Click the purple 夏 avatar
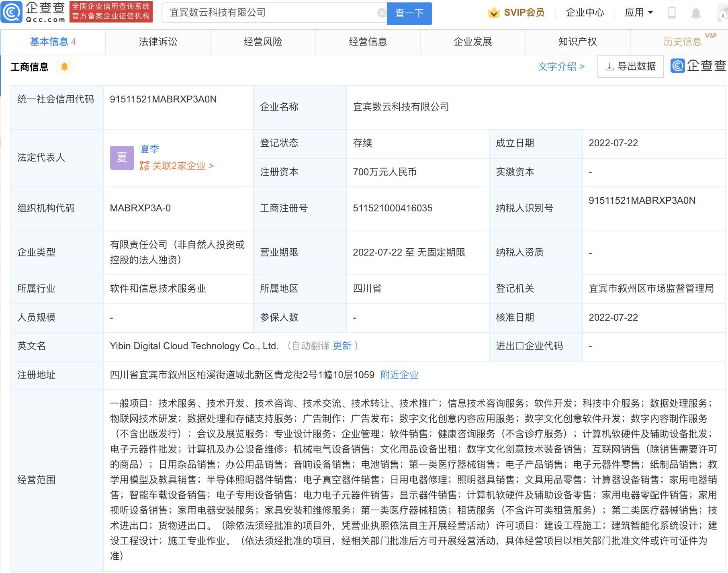The width and height of the screenshot is (728, 573). [x=122, y=158]
